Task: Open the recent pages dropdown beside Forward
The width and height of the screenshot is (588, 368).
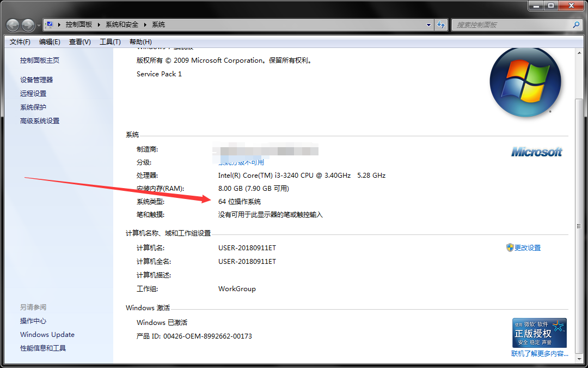Action: (39, 26)
